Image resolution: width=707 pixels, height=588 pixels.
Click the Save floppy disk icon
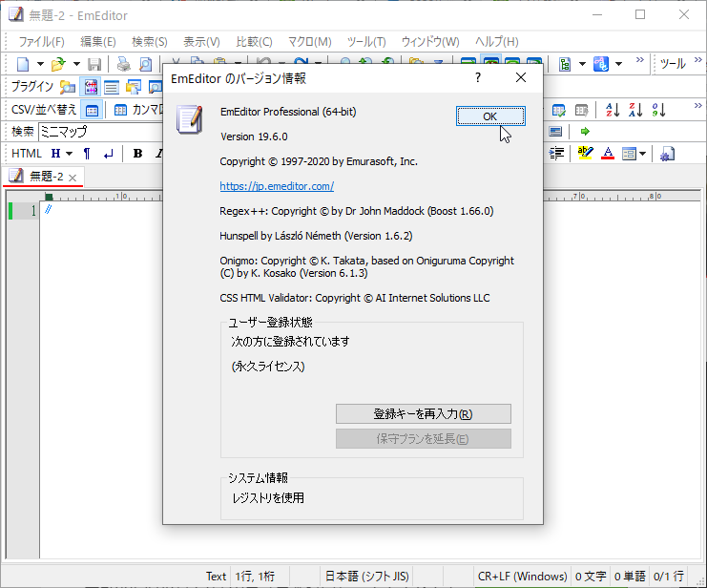[94, 64]
